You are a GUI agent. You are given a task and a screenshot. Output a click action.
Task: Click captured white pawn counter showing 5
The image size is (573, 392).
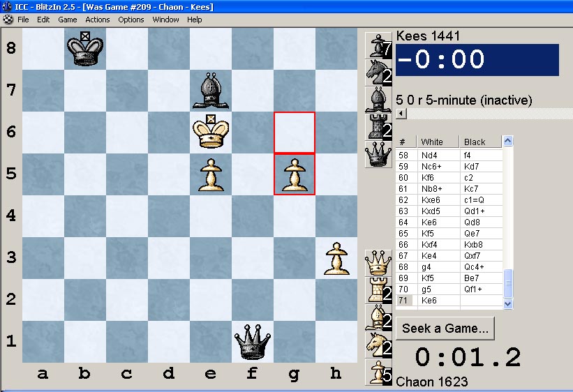(x=378, y=372)
